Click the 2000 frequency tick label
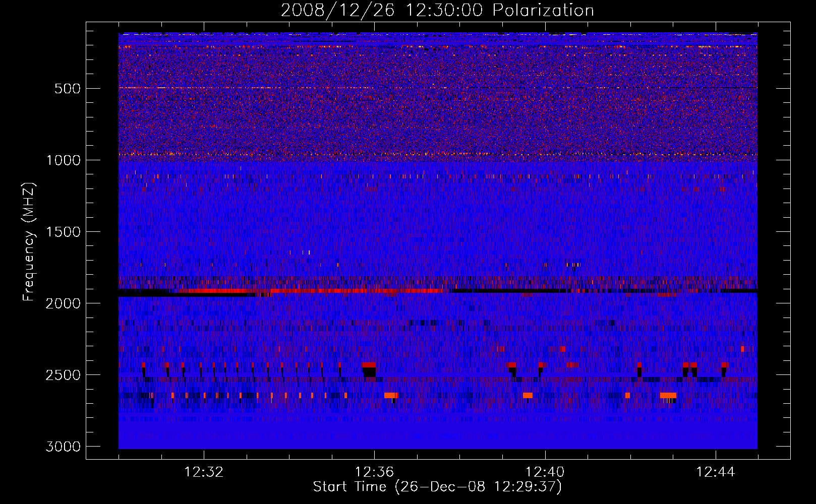Image resolution: width=816 pixels, height=504 pixels. coord(63,303)
